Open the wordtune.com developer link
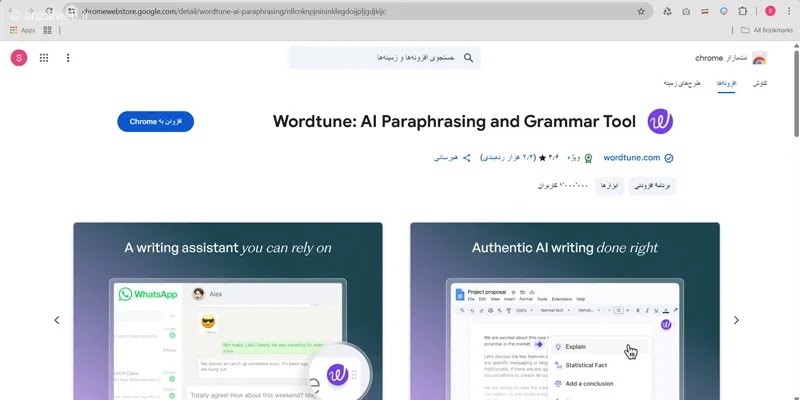This screenshot has height=400, width=800. click(x=632, y=158)
